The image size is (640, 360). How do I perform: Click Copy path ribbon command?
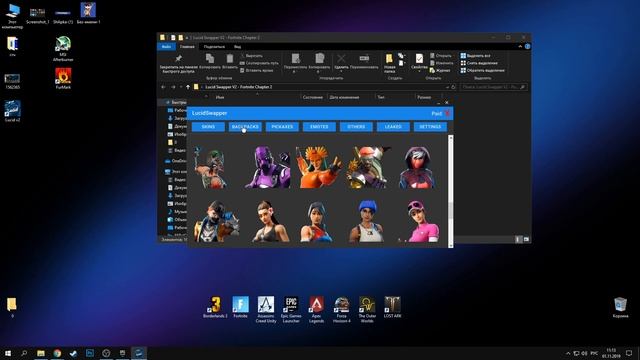click(x=259, y=63)
